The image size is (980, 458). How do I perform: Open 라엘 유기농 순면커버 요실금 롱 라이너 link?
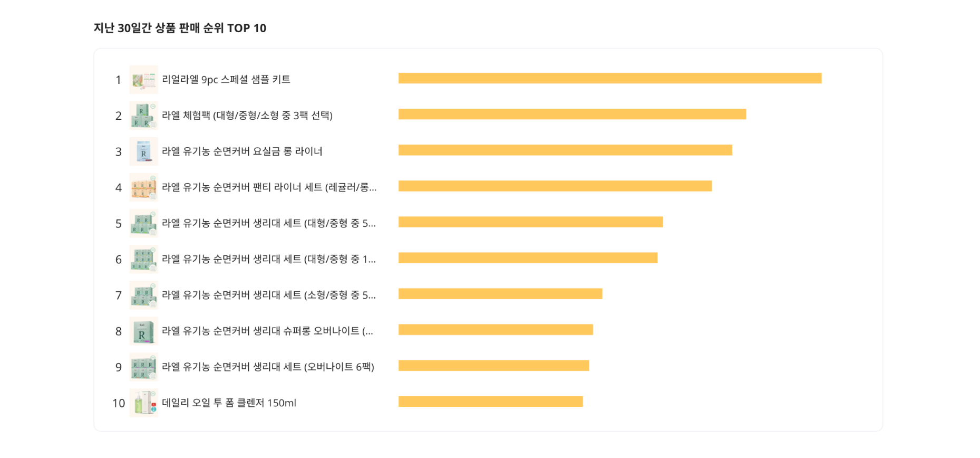pyautogui.click(x=242, y=151)
